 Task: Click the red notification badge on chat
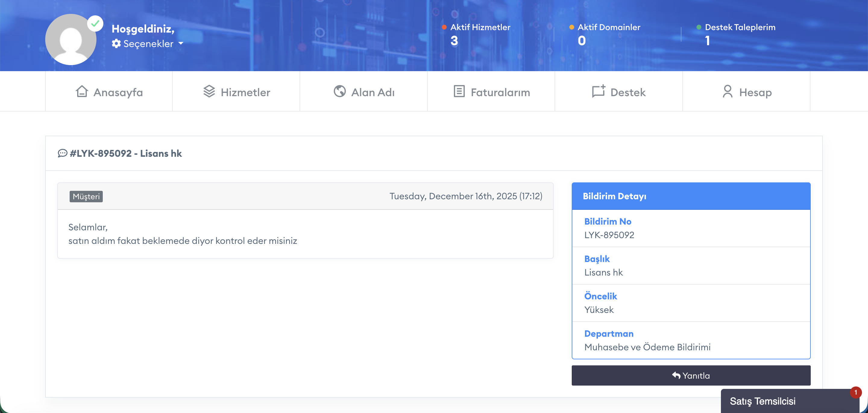tap(856, 393)
